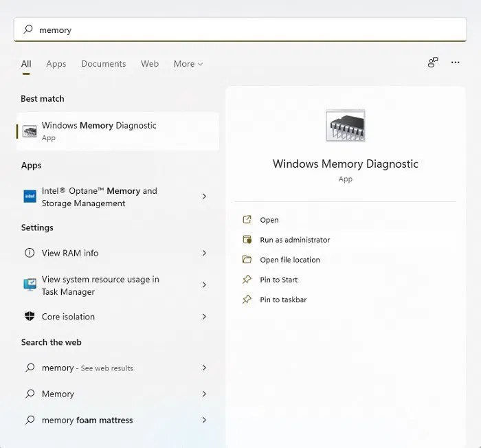Expand the Intel Optane Memory result arrow

point(204,197)
